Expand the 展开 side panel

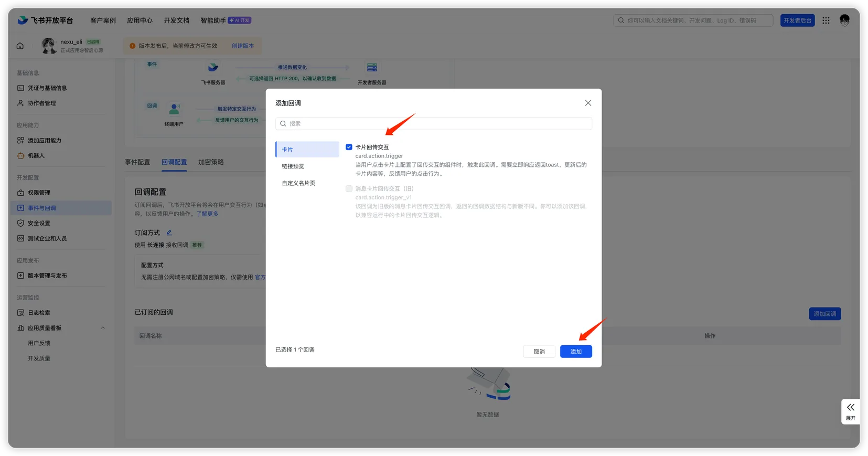click(x=850, y=411)
